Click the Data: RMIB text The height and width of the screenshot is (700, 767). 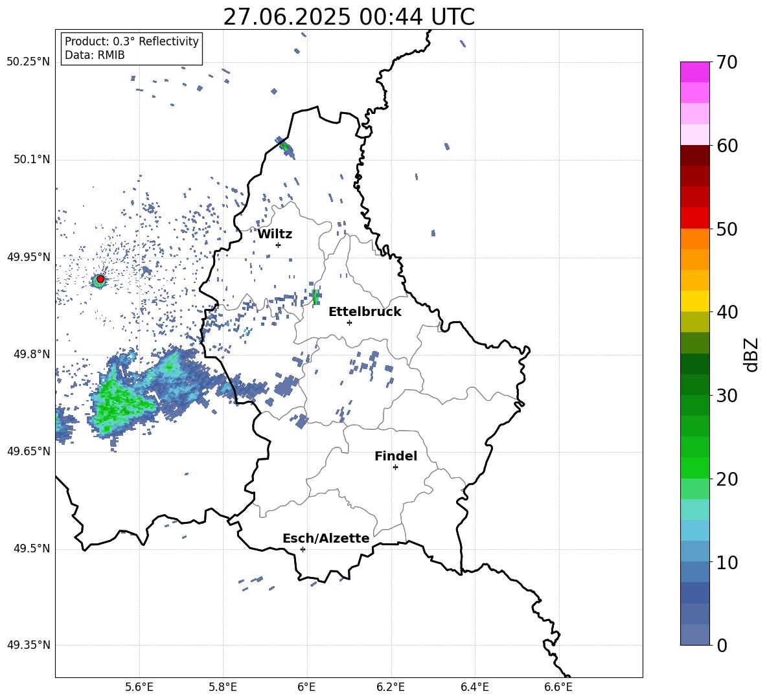(x=95, y=55)
